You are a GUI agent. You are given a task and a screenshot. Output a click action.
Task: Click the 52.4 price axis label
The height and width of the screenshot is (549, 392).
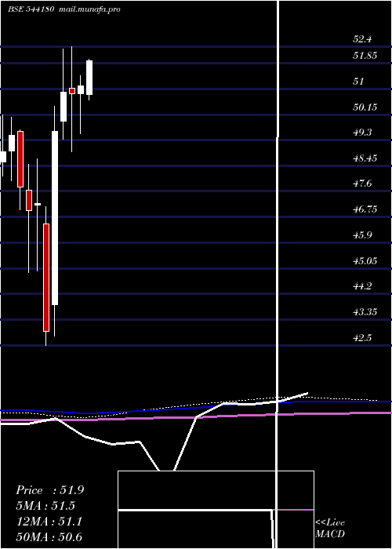click(362, 39)
